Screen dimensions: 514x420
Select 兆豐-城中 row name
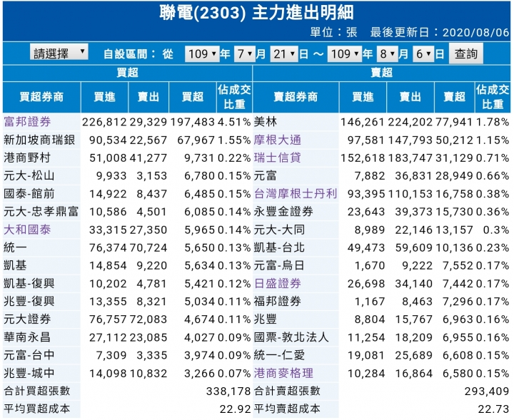[x=29, y=373]
